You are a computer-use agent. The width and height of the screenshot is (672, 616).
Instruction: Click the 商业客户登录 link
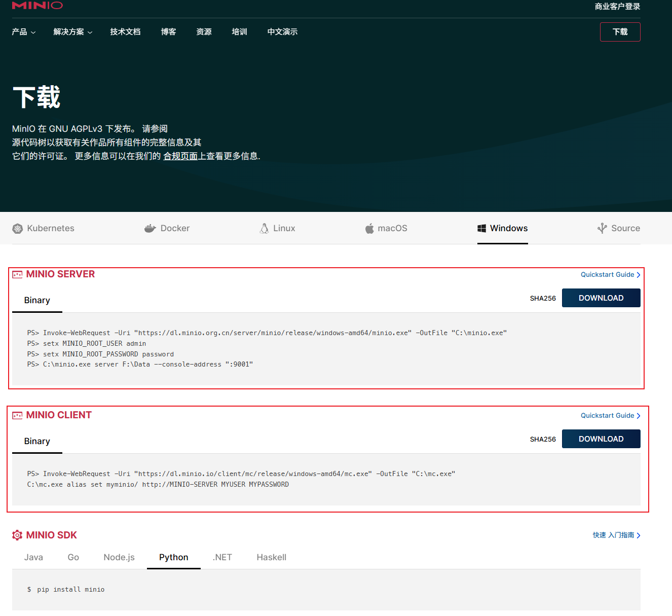tap(618, 7)
